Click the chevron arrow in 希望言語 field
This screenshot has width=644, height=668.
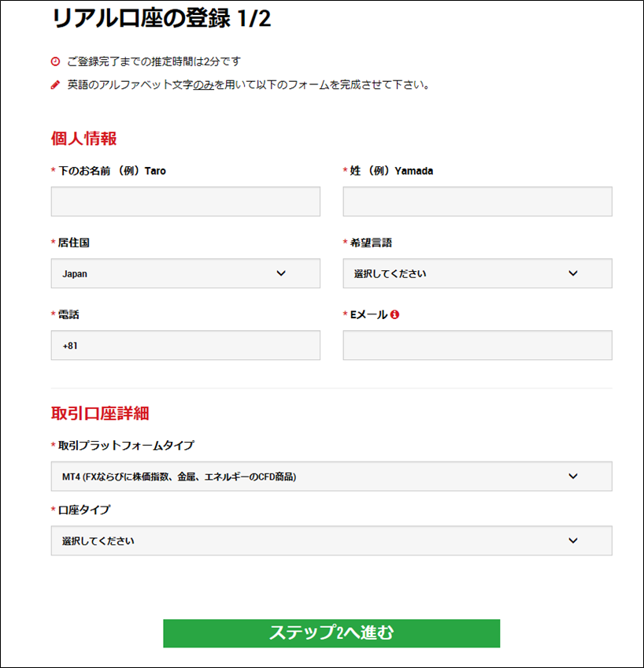pos(573,273)
